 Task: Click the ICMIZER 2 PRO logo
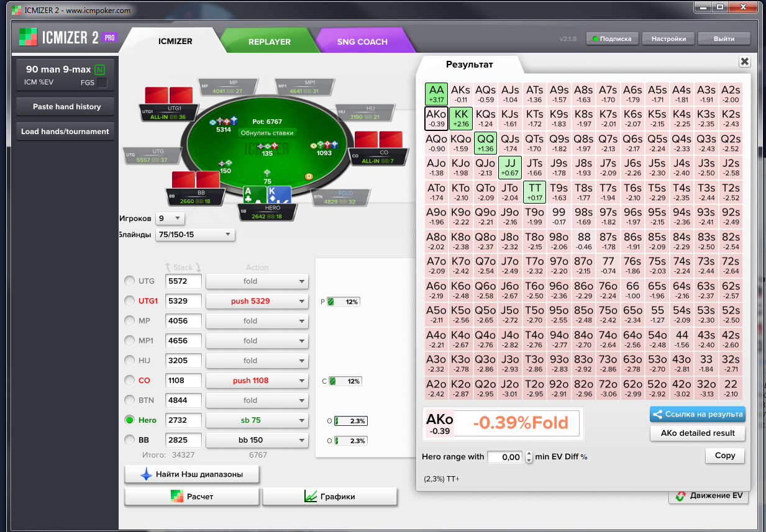point(68,37)
